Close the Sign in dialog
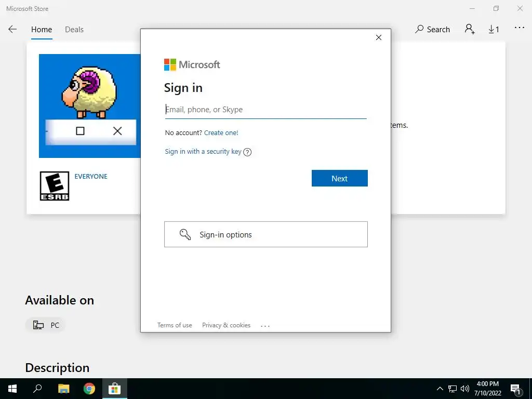This screenshot has width=532, height=399. [379, 37]
